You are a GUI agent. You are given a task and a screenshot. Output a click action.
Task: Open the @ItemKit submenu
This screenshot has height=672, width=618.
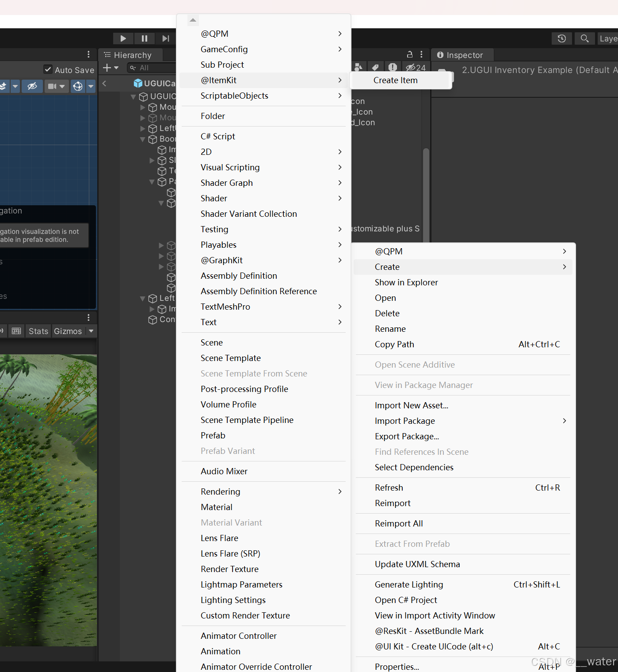click(264, 80)
